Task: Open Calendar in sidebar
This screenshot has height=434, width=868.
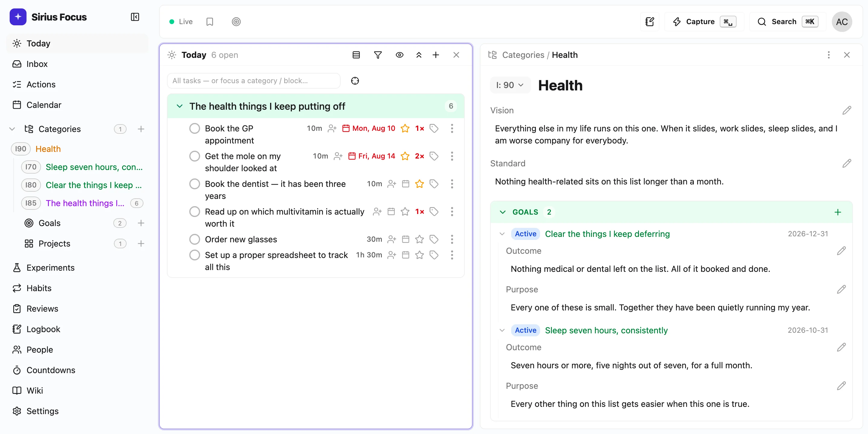Action: coord(77,105)
